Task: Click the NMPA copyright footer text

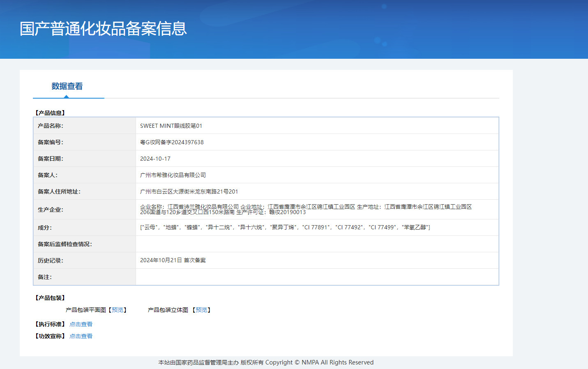Action: pos(266,362)
